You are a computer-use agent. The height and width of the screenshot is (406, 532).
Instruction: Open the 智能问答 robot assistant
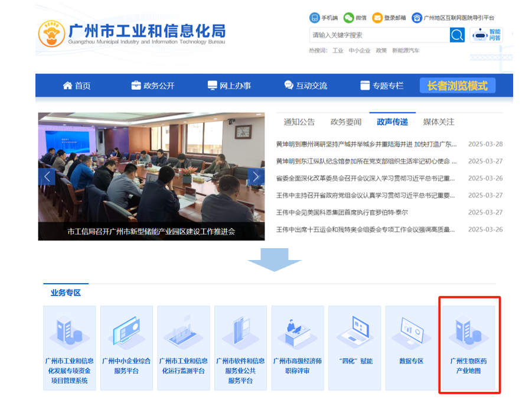[486, 35]
